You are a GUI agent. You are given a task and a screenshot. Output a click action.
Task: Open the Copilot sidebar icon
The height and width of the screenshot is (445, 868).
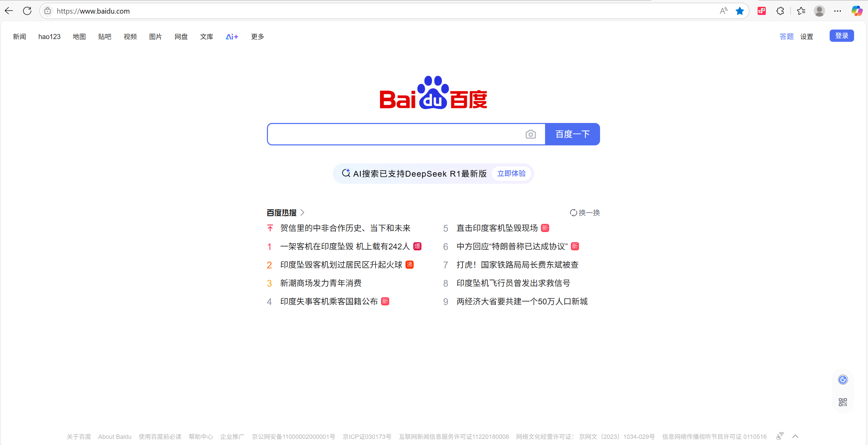click(856, 11)
